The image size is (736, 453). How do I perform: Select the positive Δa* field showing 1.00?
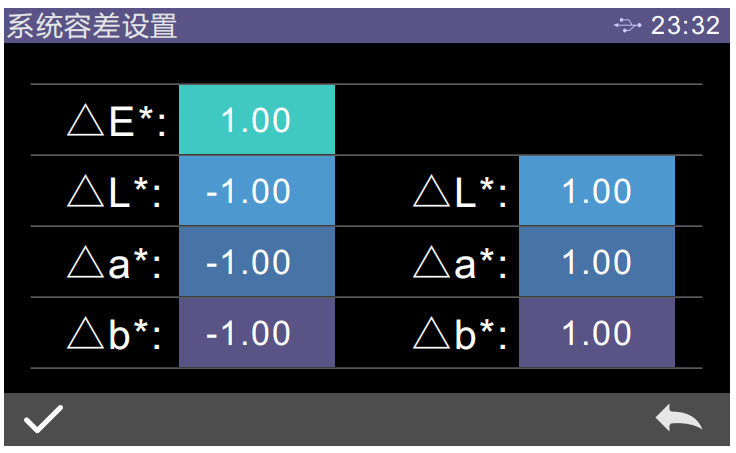tap(596, 262)
